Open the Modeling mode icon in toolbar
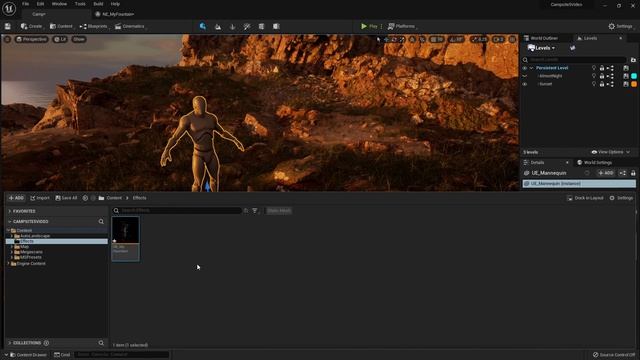 point(261,27)
